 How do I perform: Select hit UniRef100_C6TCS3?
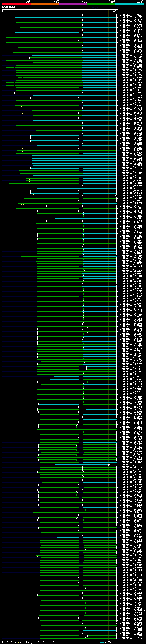click(x=131, y=108)
